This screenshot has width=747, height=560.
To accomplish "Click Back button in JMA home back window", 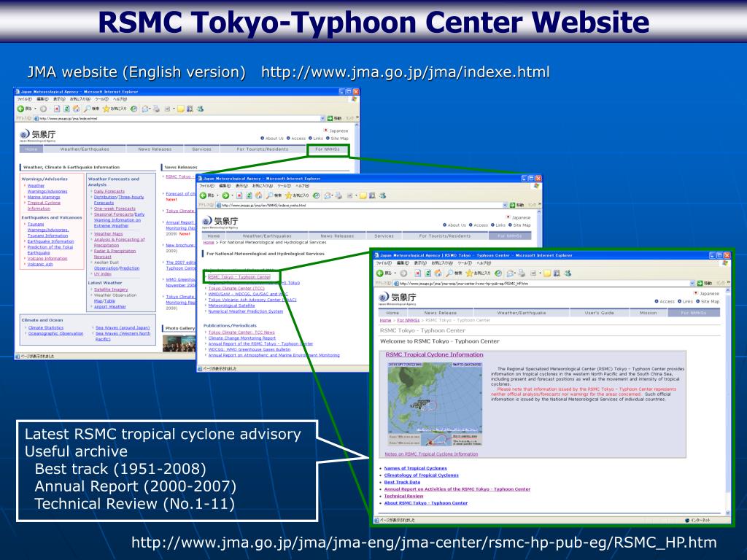I will (25, 109).
